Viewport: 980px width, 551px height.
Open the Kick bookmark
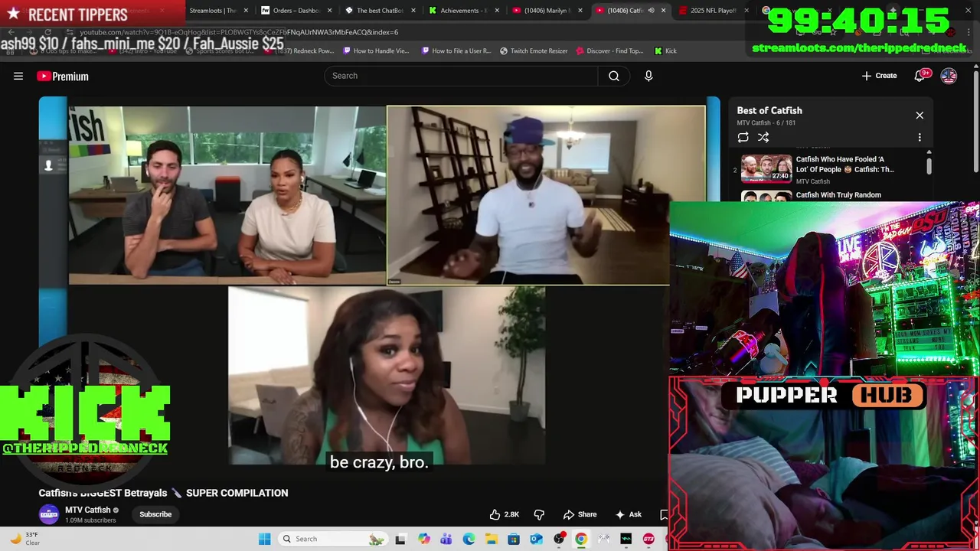665,51
